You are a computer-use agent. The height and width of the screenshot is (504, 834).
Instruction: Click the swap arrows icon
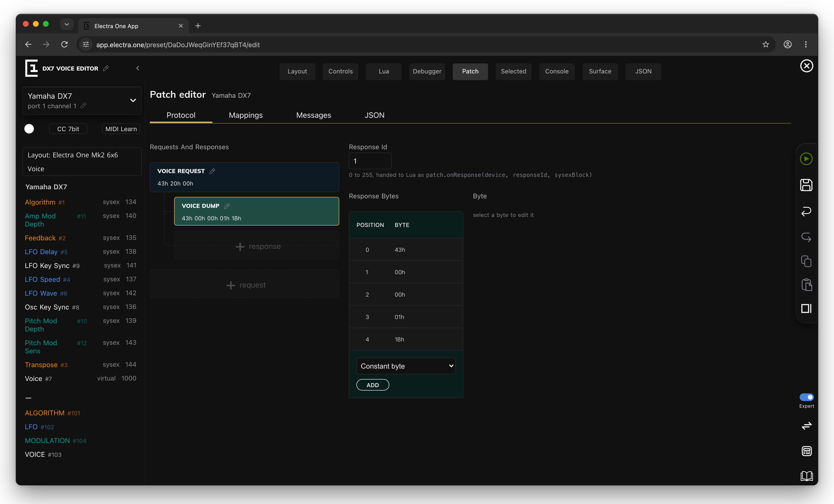point(807,426)
